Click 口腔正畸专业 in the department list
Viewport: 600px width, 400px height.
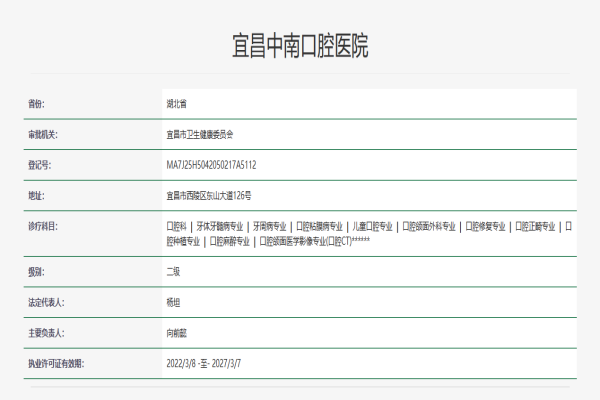point(535,227)
